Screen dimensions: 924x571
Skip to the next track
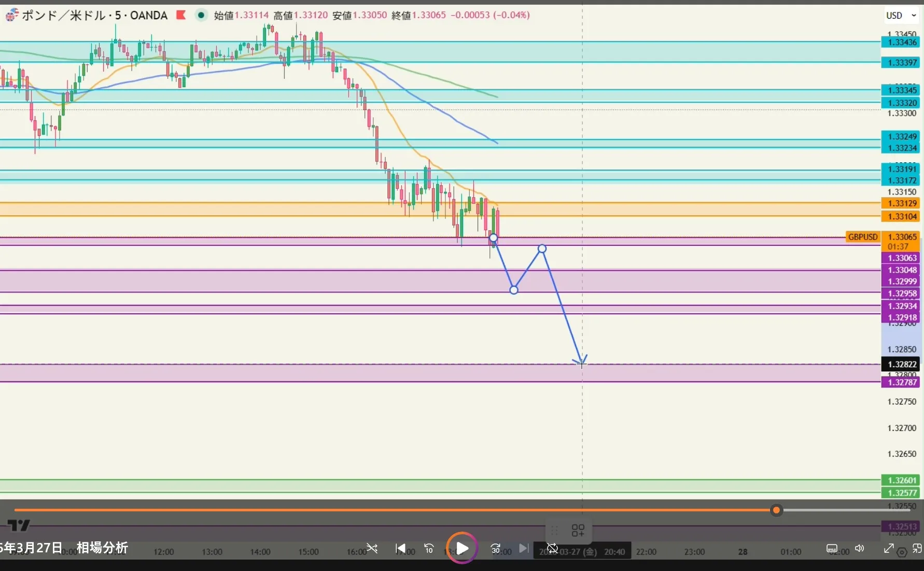pyautogui.click(x=524, y=548)
